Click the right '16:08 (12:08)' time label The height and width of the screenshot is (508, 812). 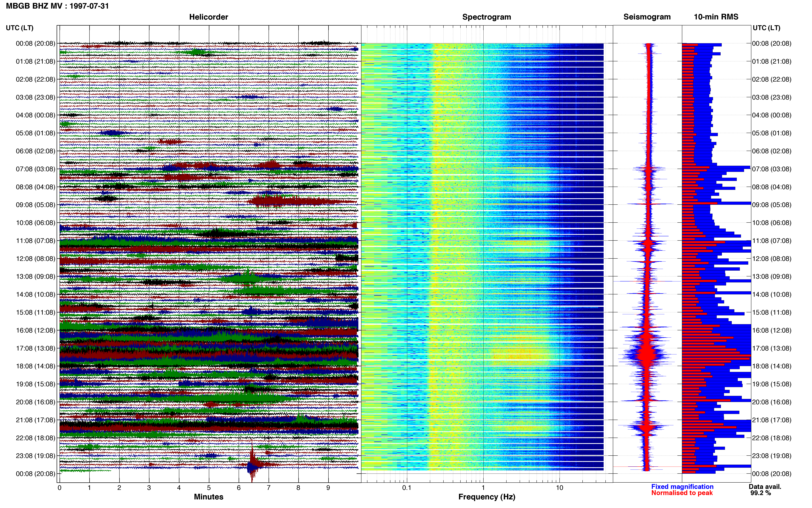coord(772,330)
